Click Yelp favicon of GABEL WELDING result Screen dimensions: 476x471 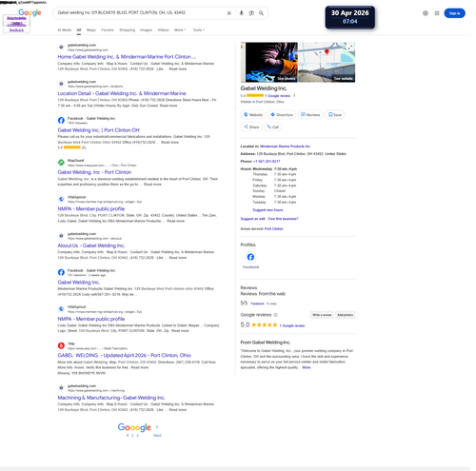point(61,345)
